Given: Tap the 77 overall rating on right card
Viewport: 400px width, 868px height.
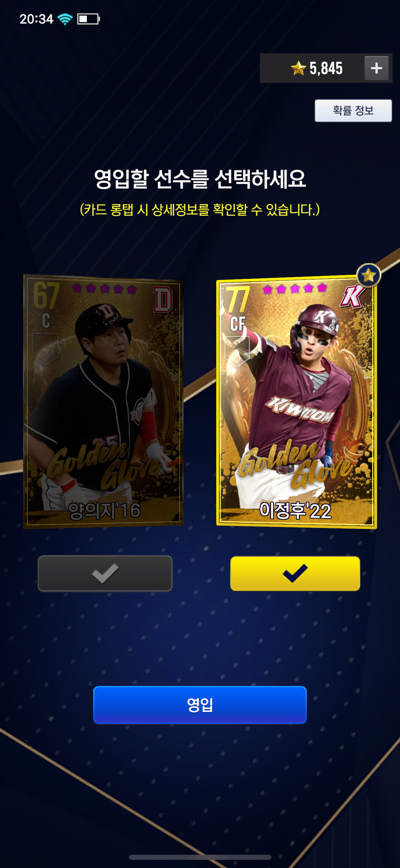Looking at the screenshot, I should point(238,300).
